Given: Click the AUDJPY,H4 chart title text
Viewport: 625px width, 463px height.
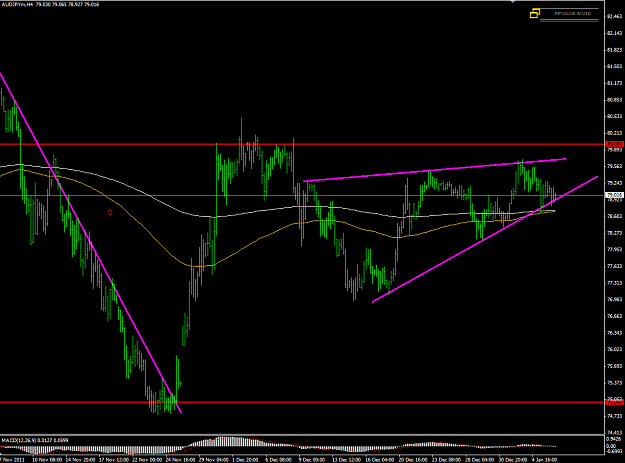Looking at the screenshot, I should (x=17, y=4).
